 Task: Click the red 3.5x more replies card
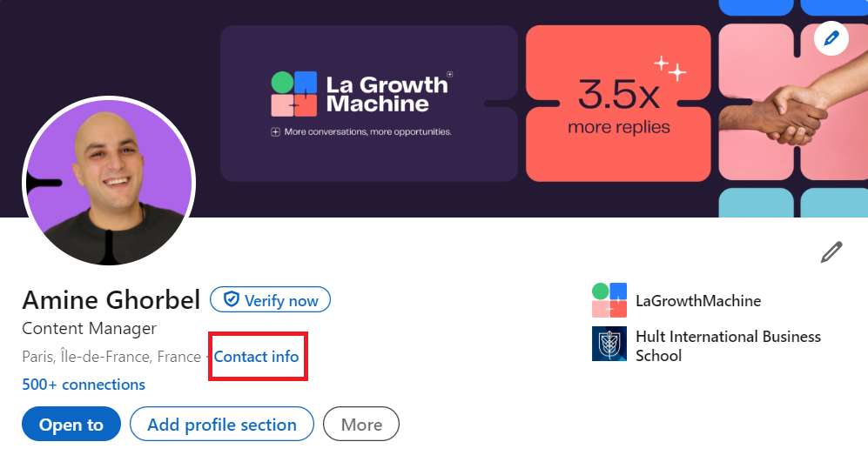pos(618,104)
